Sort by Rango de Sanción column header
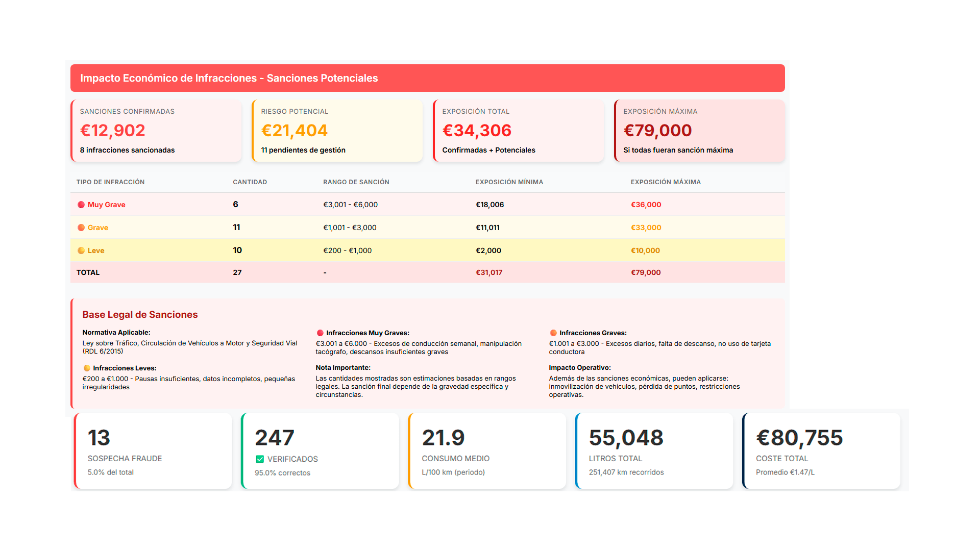 [x=356, y=182]
